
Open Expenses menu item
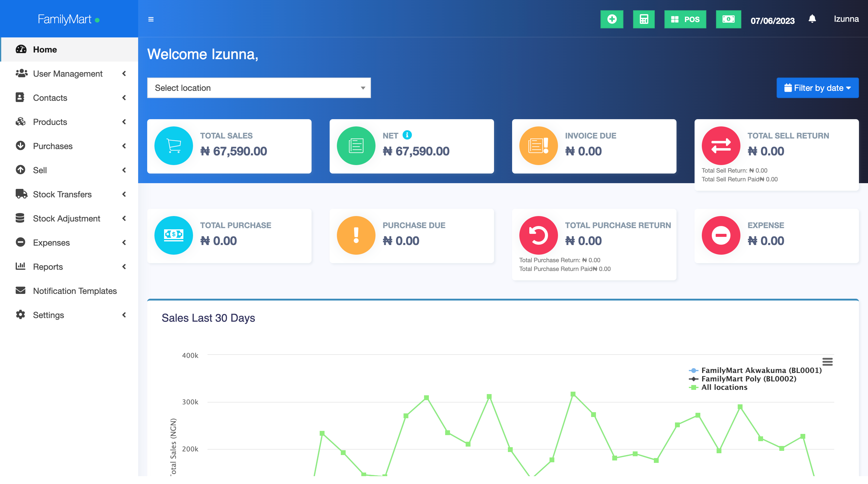click(69, 243)
